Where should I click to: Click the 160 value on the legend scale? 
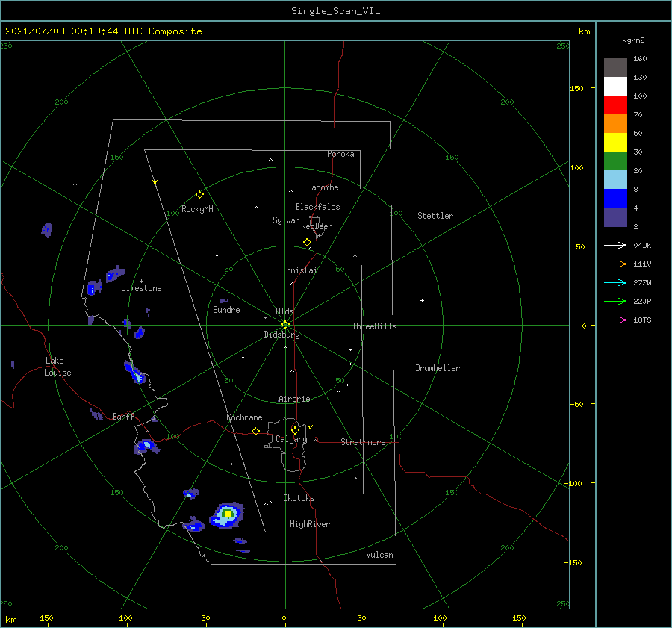tap(639, 59)
